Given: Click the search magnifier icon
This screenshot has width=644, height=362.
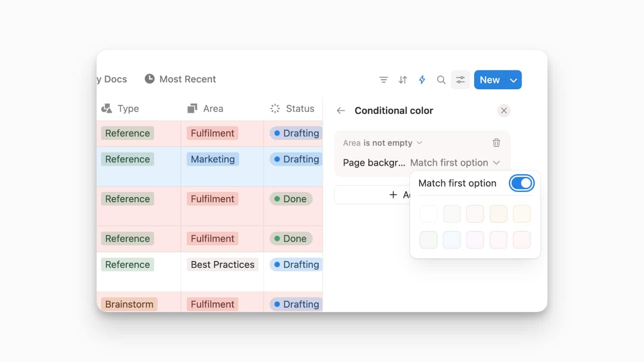Looking at the screenshot, I should [441, 80].
